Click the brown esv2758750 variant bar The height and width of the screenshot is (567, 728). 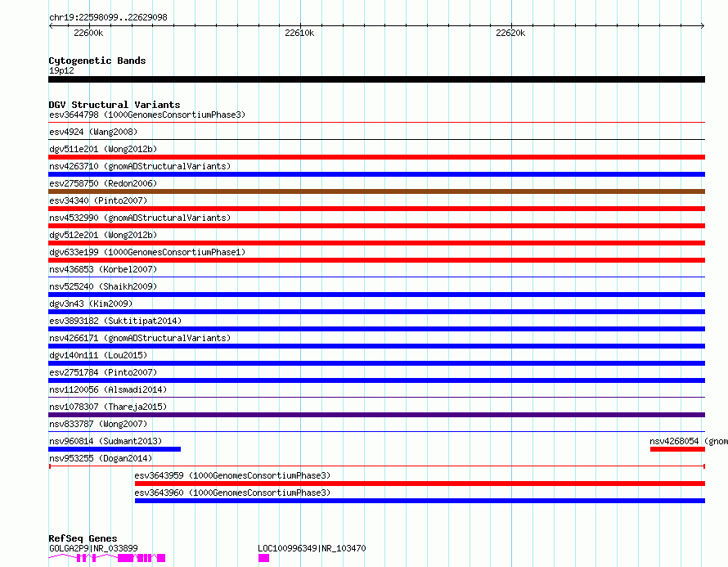coord(376,191)
